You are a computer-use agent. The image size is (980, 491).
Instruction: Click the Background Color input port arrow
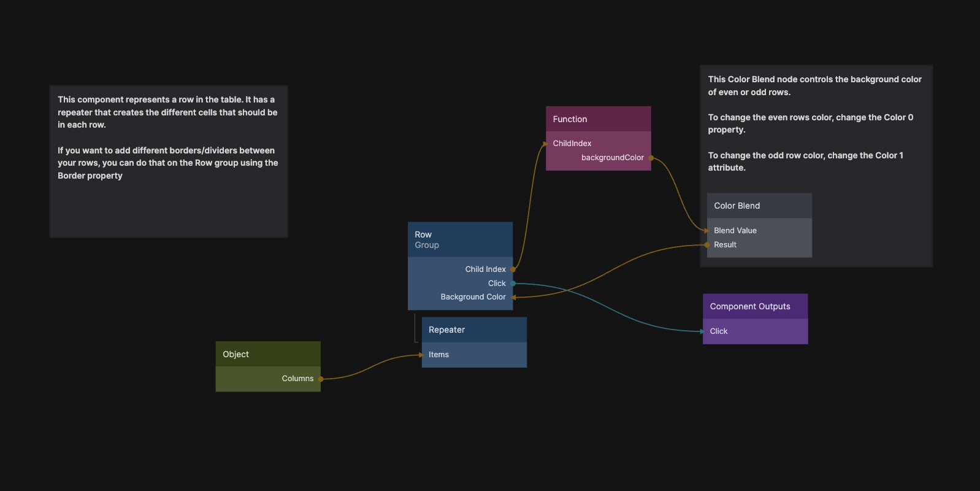[513, 297]
